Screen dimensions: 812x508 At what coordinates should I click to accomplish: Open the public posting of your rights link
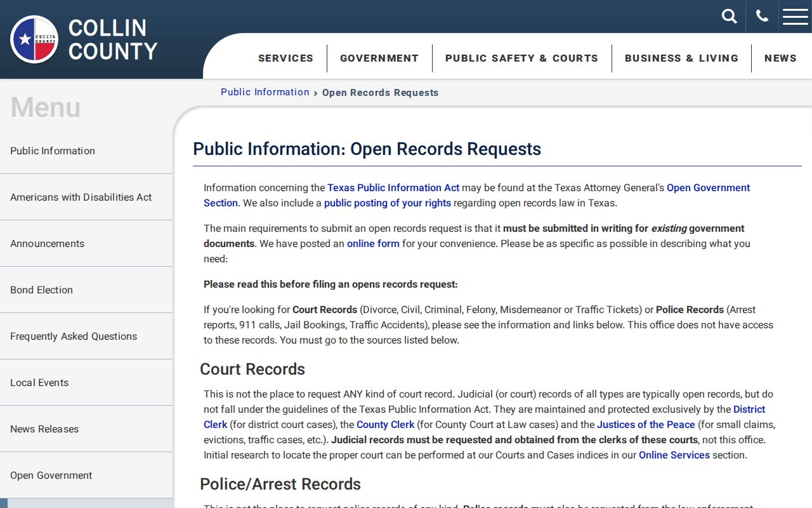[x=388, y=203]
